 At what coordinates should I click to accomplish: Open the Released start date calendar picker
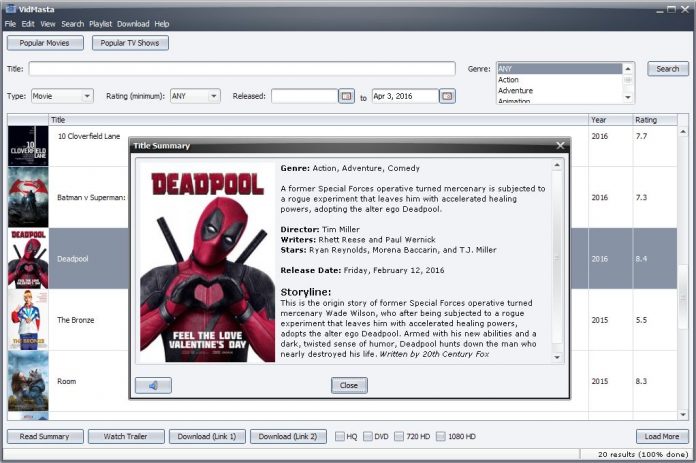coord(346,96)
